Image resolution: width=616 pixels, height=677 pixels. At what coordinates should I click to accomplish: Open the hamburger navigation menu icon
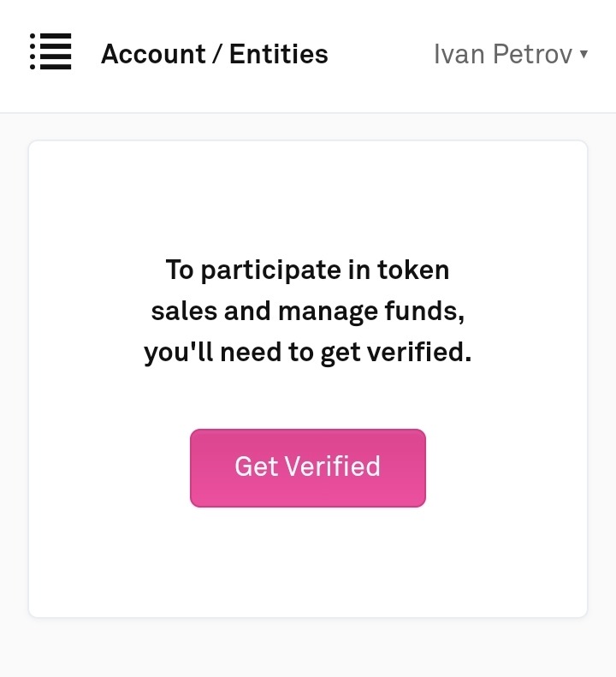tap(50, 52)
